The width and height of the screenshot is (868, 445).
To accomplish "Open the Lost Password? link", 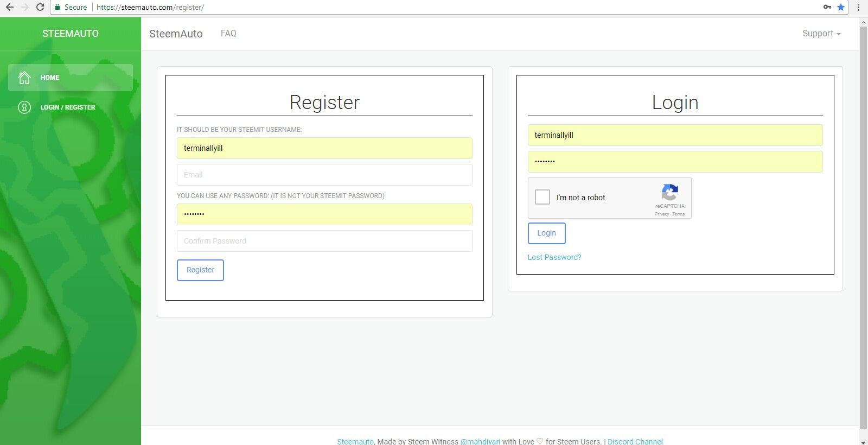I will [x=554, y=257].
